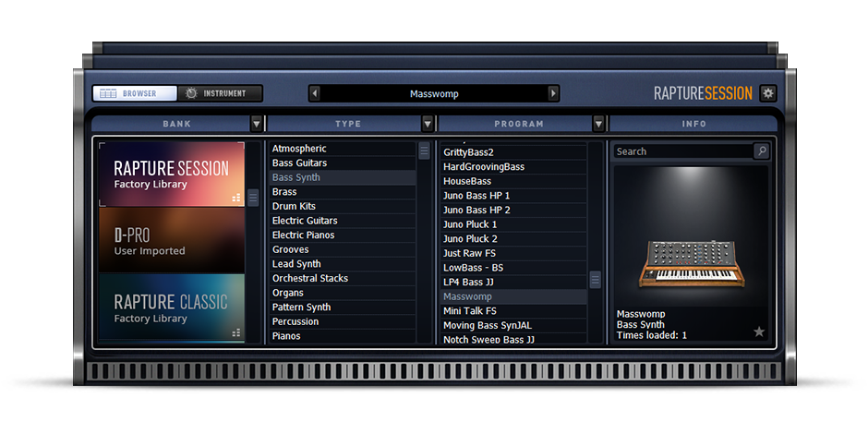Choose the LP4 Bass JJ program
Viewport: 868px width, 434px height.
(513, 282)
